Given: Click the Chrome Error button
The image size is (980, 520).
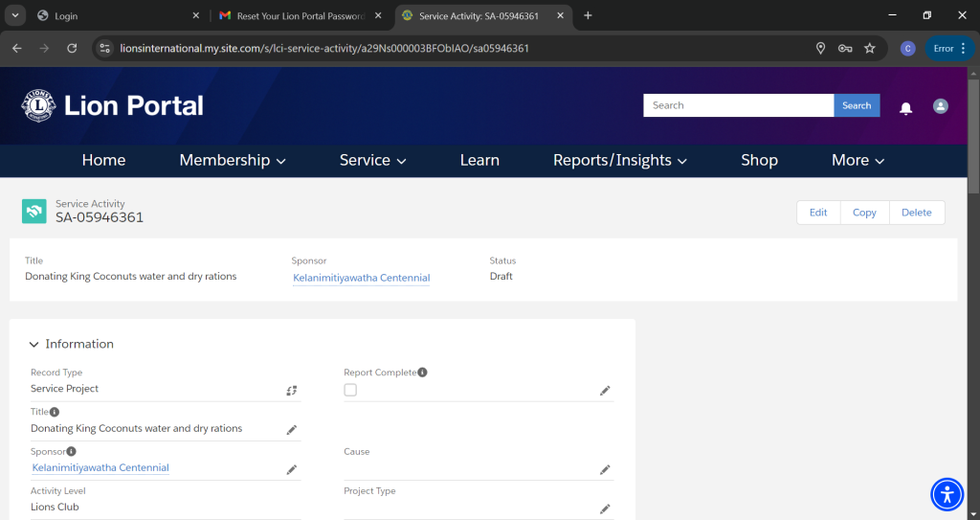Looking at the screenshot, I should (x=949, y=48).
